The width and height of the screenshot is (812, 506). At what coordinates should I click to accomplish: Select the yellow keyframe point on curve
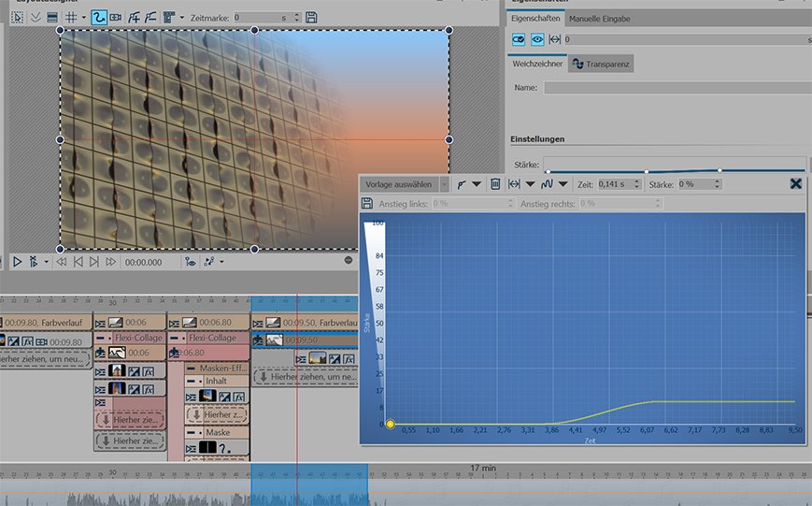click(391, 424)
